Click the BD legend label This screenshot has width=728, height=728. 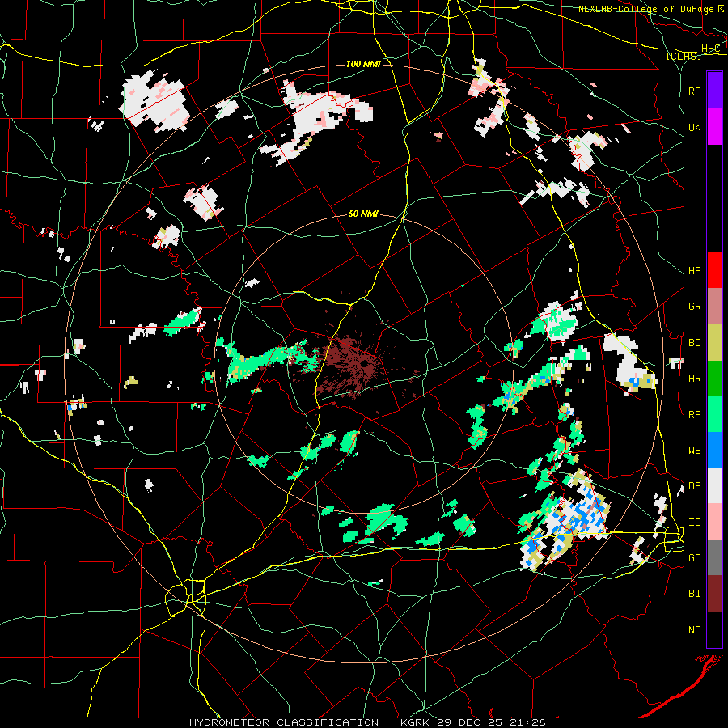coord(694,343)
